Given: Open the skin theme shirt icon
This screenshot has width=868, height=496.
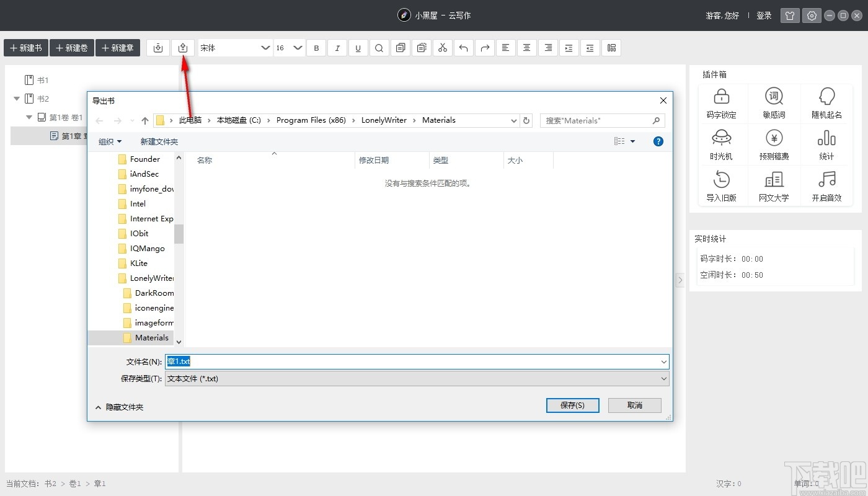Looking at the screenshot, I should point(790,15).
